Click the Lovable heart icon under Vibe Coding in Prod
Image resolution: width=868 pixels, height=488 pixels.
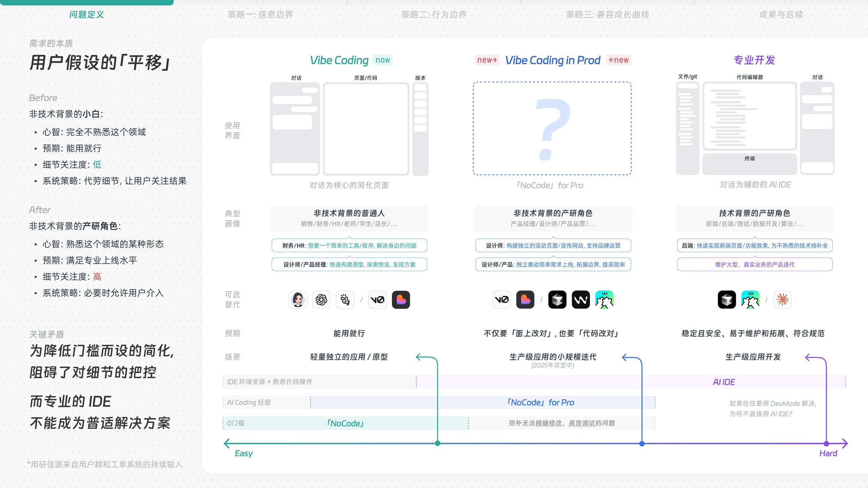[525, 300]
